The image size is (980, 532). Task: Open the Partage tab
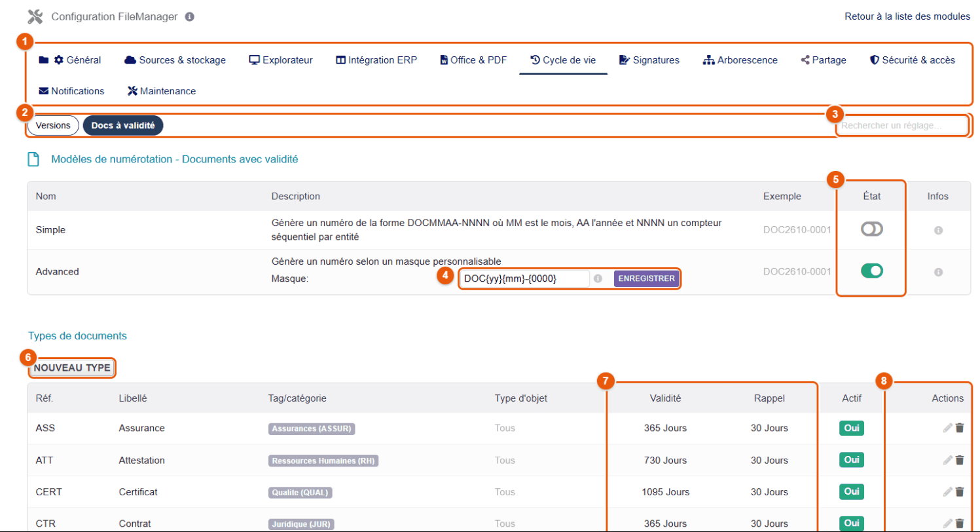pos(824,60)
